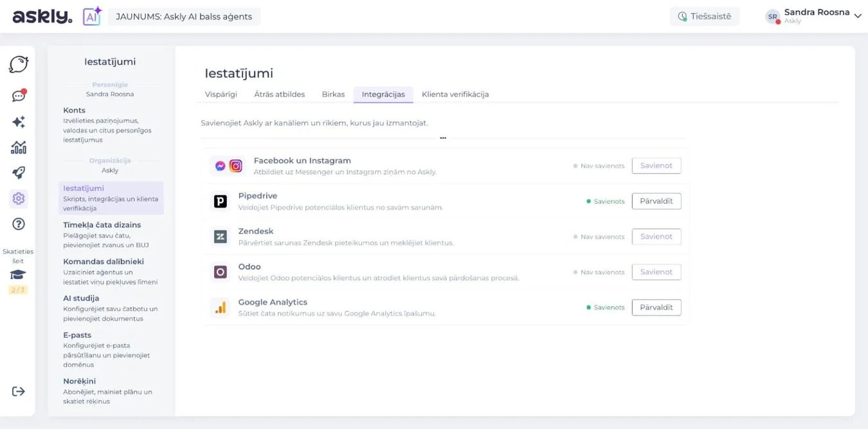The height and width of the screenshot is (429, 868).
Task: Click the Messenger icon in Facebook row
Action: 220,166
